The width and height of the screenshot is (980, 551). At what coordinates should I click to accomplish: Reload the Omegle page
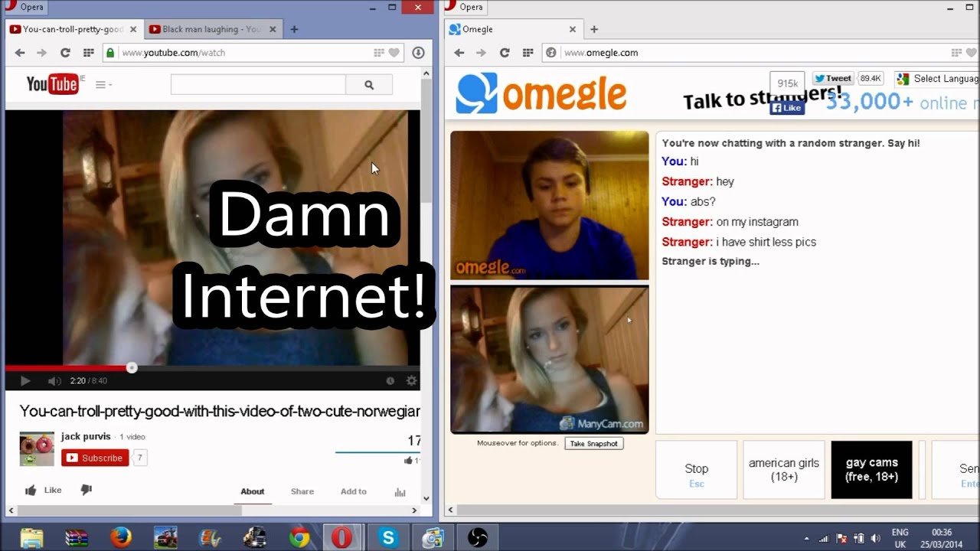click(x=505, y=53)
